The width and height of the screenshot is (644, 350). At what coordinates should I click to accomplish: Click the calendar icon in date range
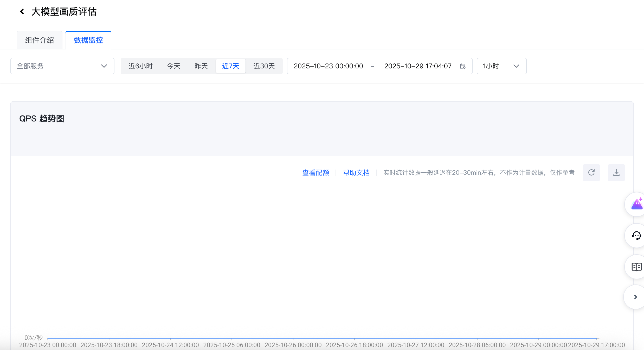[463, 66]
